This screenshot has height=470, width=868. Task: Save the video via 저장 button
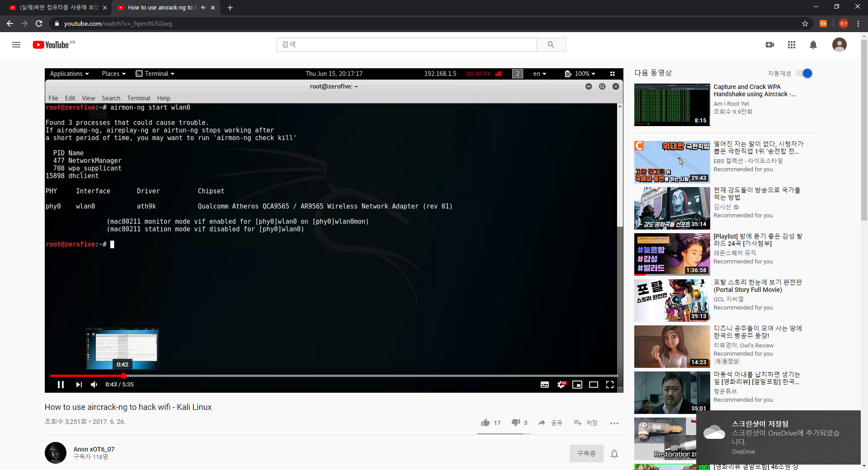[585, 423]
